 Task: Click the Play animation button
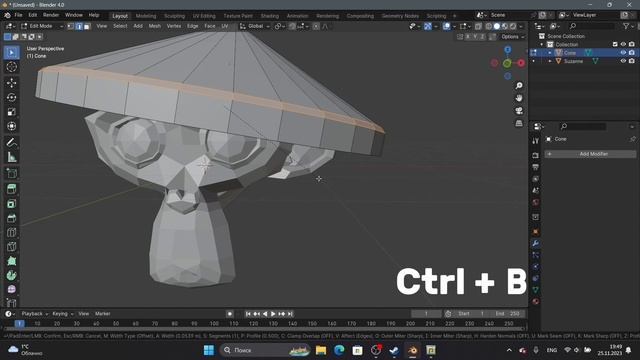[273, 314]
